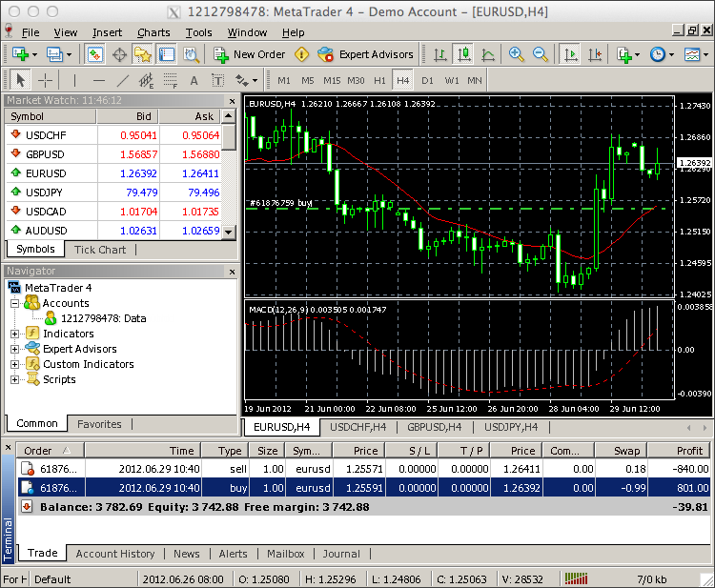
Task: Select the Text (A) tool
Action: [194, 81]
